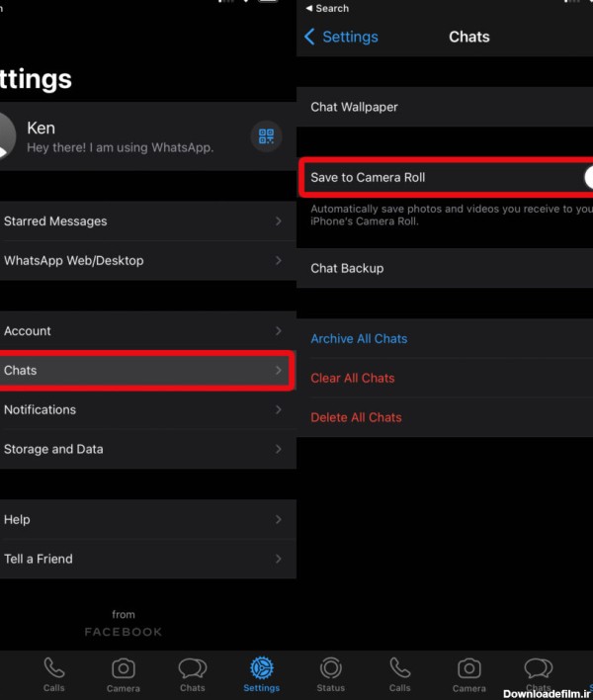This screenshot has width=593, height=700.
Task: Tap the Camera icon in left tab bar
Action: (124, 669)
